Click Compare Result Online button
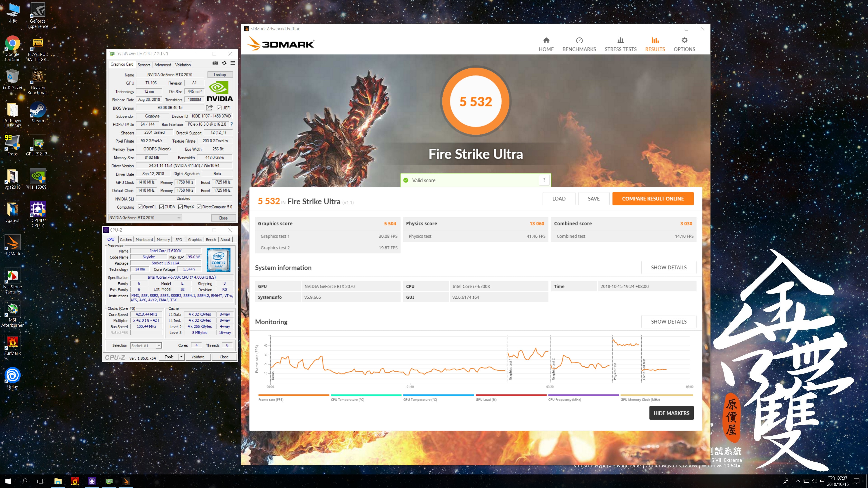The height and width of the screenshot is (488, 868). 653,199
